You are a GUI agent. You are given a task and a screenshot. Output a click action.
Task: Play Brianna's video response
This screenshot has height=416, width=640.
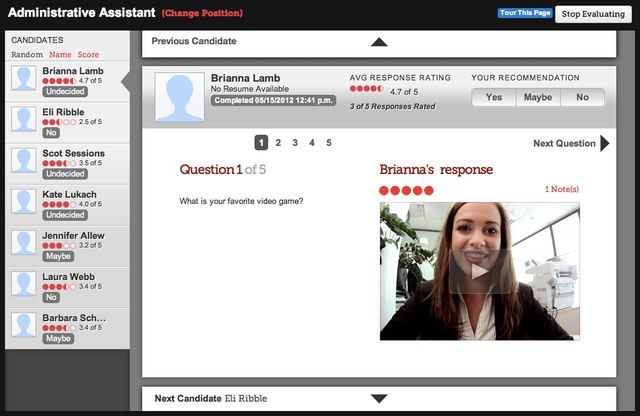(x=474, y=270)
